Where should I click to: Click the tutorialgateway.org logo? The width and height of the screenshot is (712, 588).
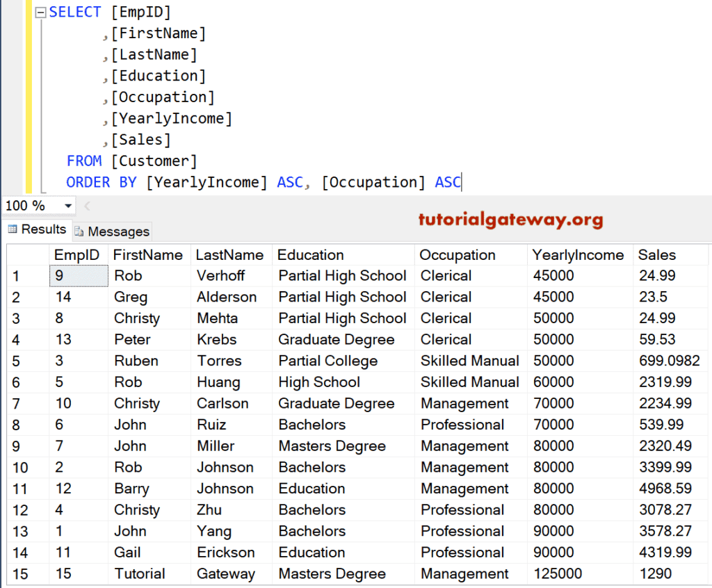(x=511, y=218)
